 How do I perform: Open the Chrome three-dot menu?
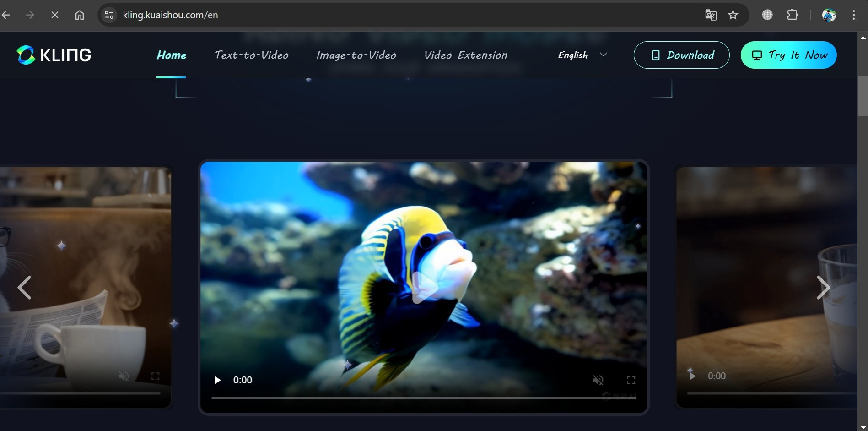(x=853, y=15)
